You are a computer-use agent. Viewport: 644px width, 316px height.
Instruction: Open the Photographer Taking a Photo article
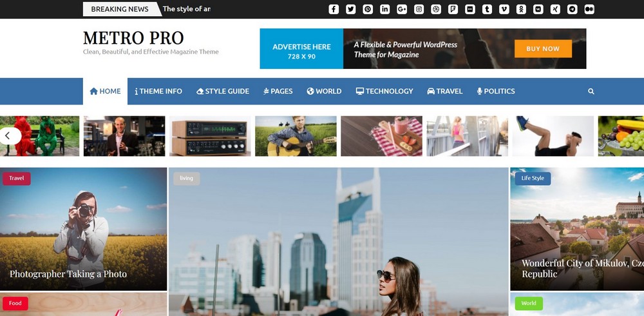tap(68, 274)
